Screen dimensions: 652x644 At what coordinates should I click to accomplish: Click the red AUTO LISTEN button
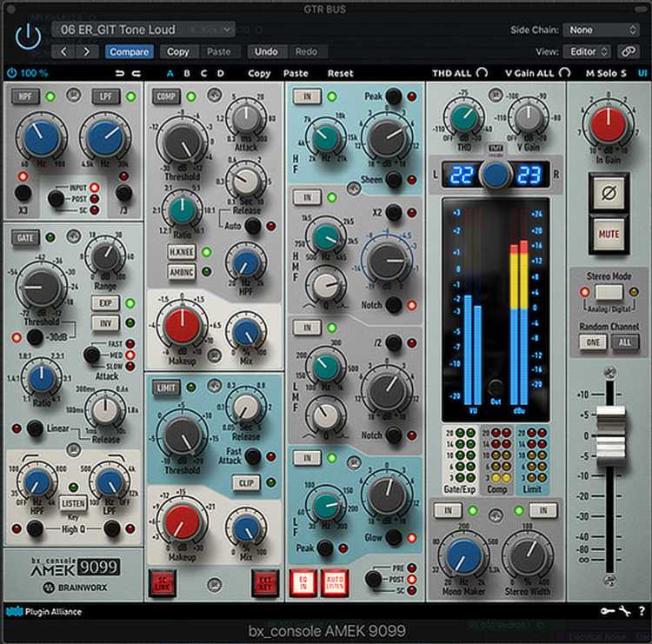tap(335, 583)
